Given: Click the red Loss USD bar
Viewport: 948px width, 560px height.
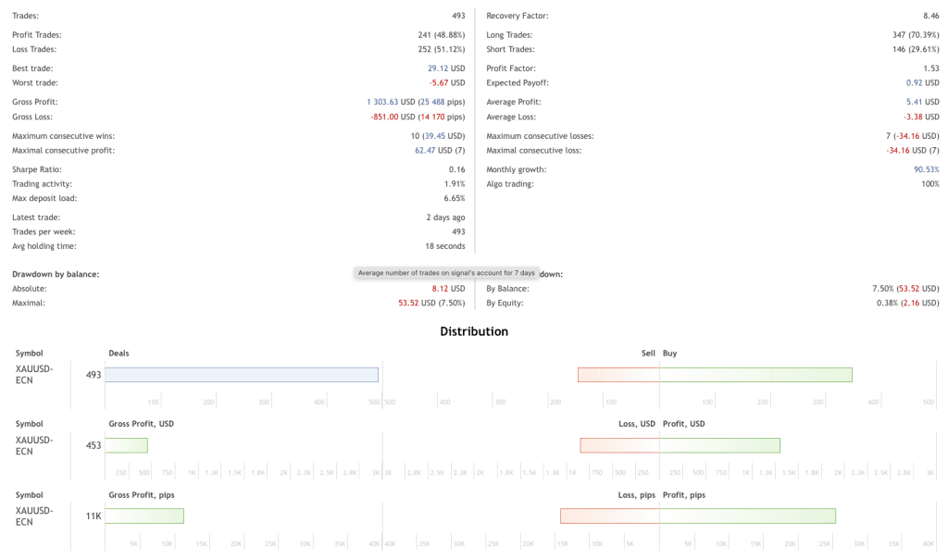Looking at the screenshot, I should pos(619,445).
